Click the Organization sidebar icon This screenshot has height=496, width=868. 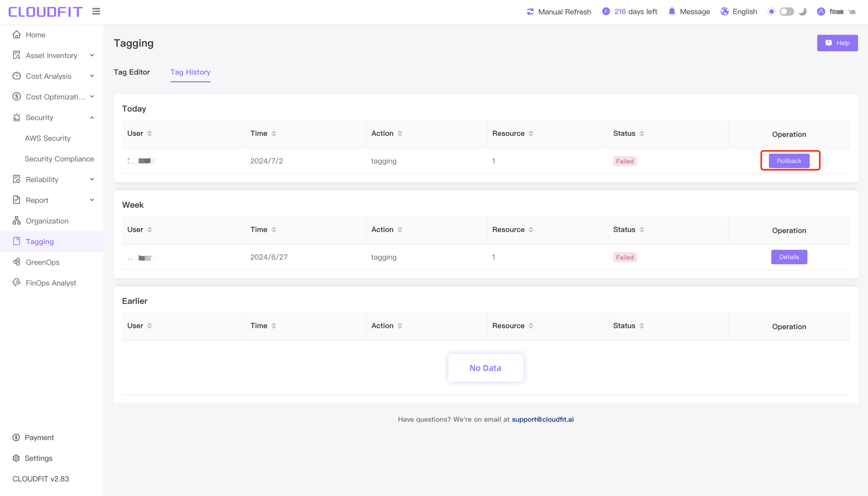[17, 221]
